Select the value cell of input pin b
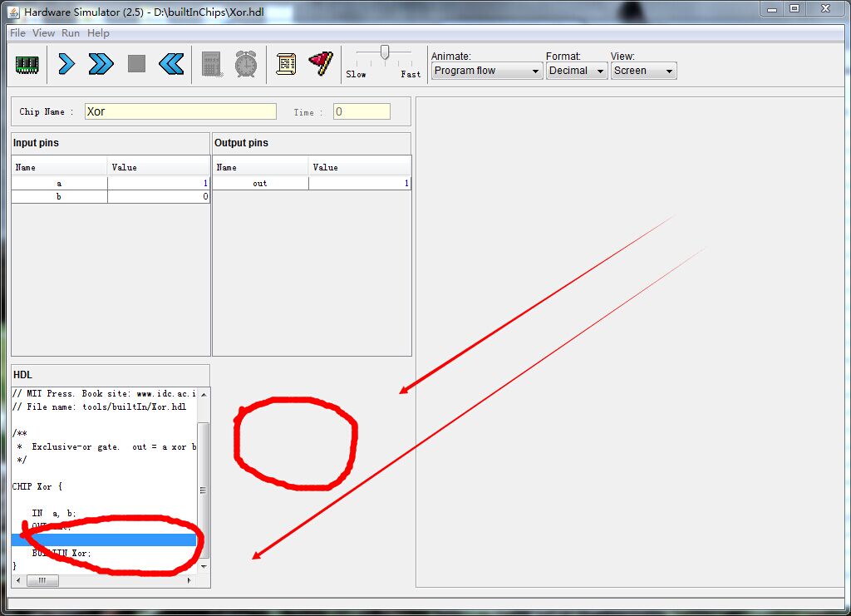Viewport: 851px width, 616px height. point(158,197)
